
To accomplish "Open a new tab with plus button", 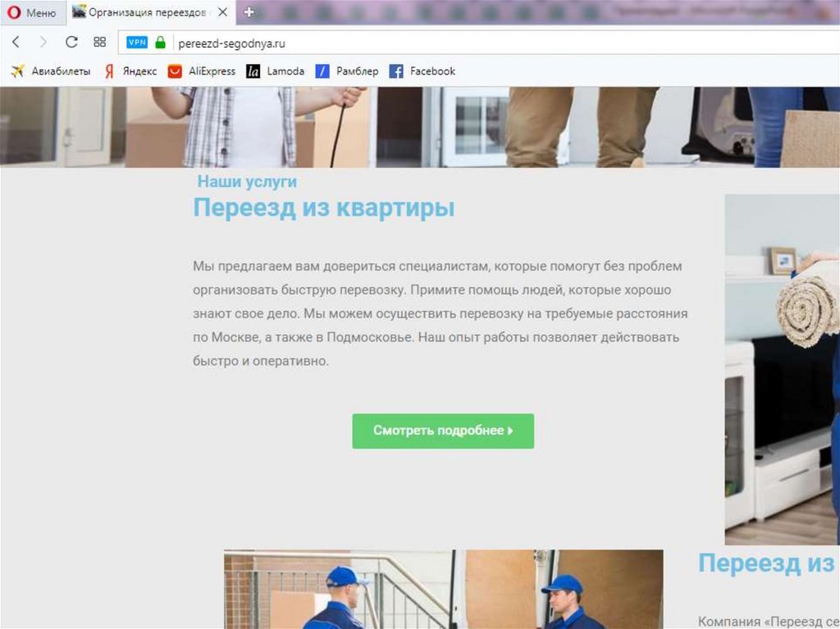I will 249,12.
